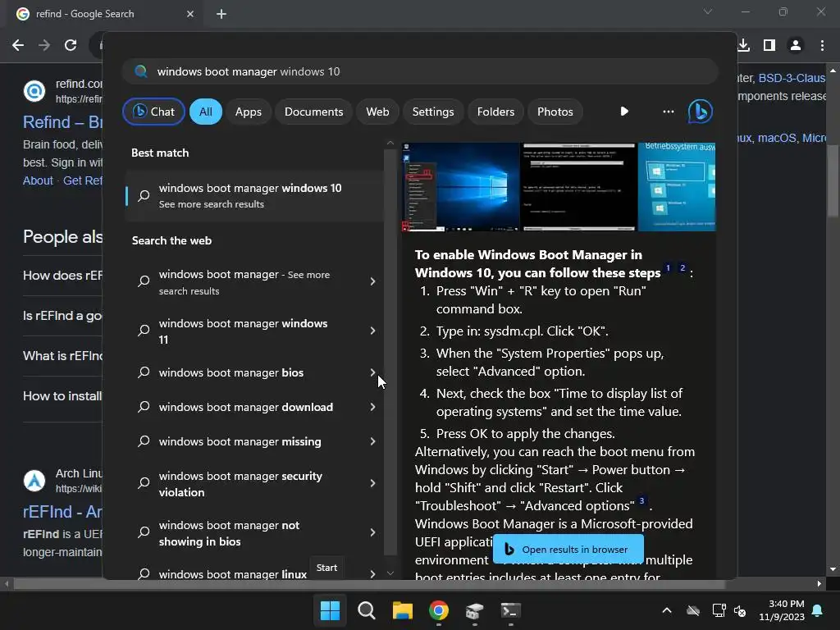Screen dimensions: 840x630
Task: Open the blue Betriebssystem thumbnail
Action: (x=677, y=187)
